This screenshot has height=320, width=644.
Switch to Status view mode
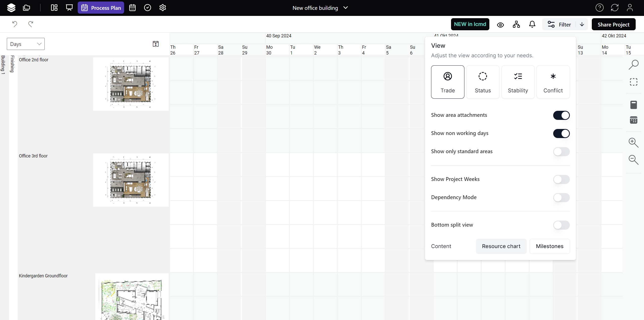click(483, 82)
